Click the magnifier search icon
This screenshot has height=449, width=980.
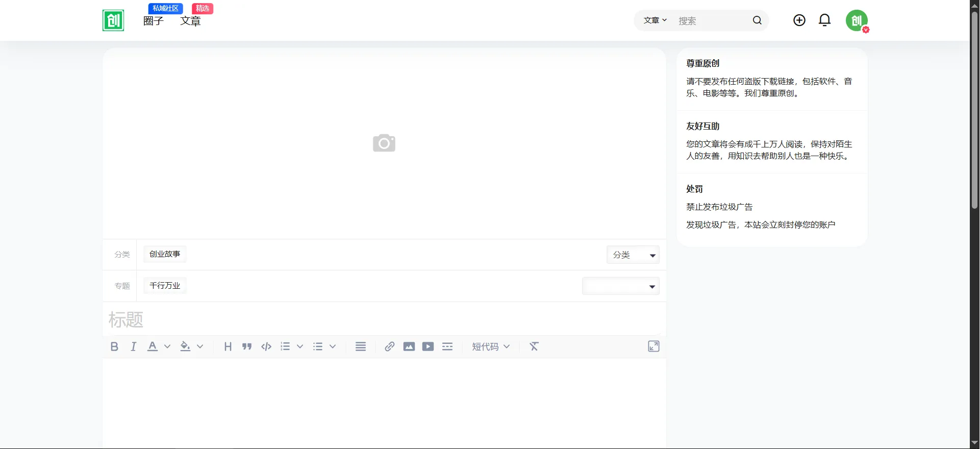coord(757,20)
